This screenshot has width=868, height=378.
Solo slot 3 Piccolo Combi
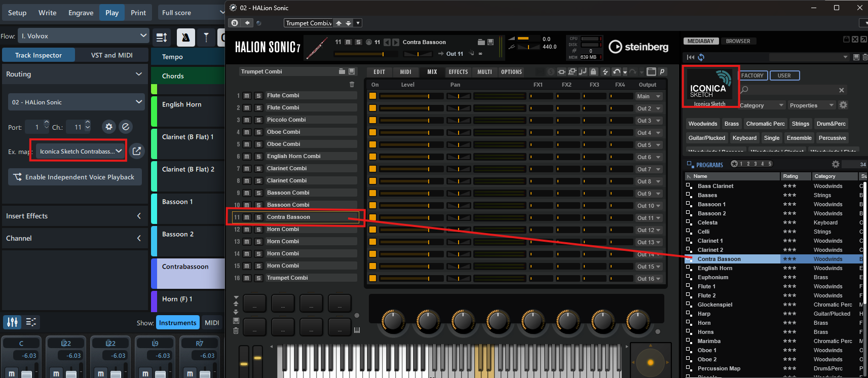point(258,120)
